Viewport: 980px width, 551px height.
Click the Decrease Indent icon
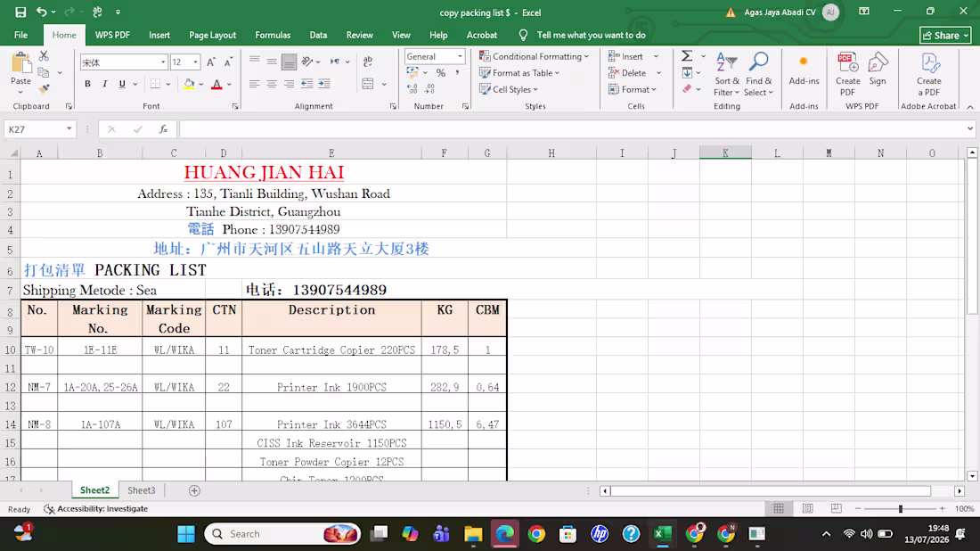pyautogui.click(x=306, y=84)
